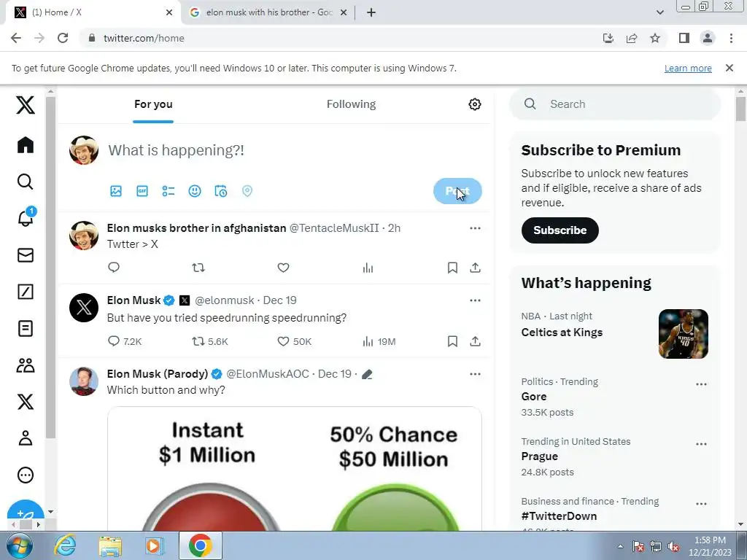
Task: Add media image icon to post
Action: coord(116,191)
